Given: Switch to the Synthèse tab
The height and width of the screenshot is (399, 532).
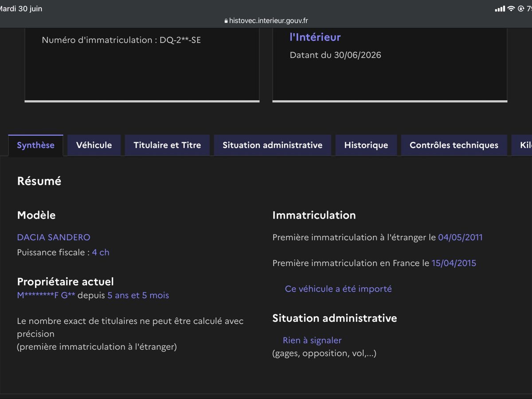Looking at the screenshot, I should coord(36,145).
